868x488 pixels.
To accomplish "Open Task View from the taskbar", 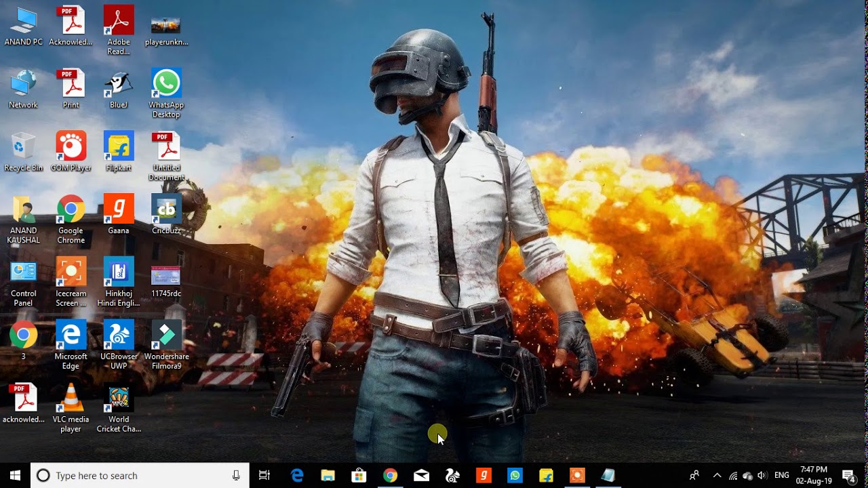I will 264,476.
